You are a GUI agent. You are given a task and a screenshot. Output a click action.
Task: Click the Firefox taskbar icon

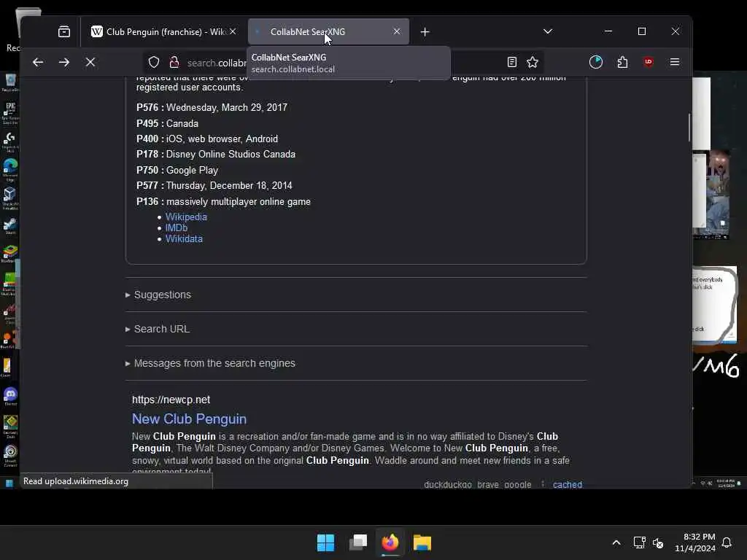pyautogui.click(x=390, y=542)
